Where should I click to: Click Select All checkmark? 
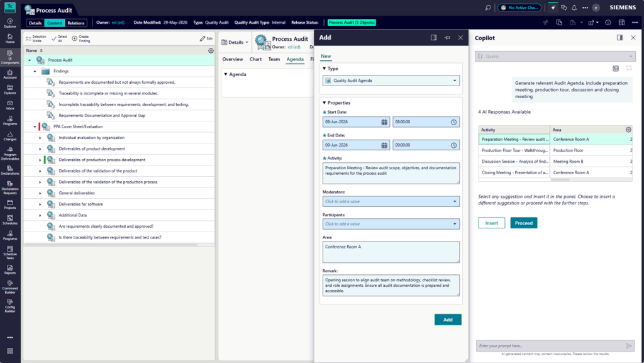point(60,38)
